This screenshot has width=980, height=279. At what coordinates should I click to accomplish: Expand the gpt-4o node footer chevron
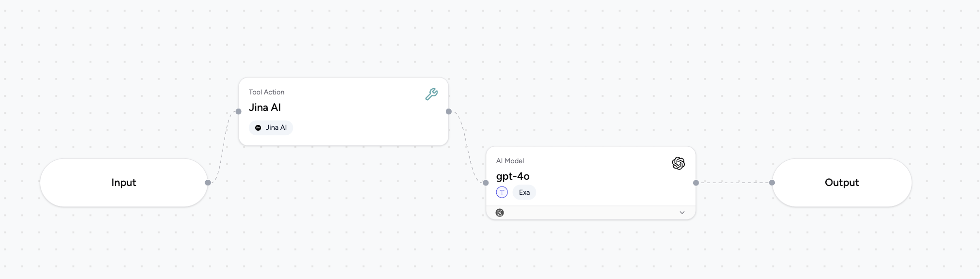[682, 213]
